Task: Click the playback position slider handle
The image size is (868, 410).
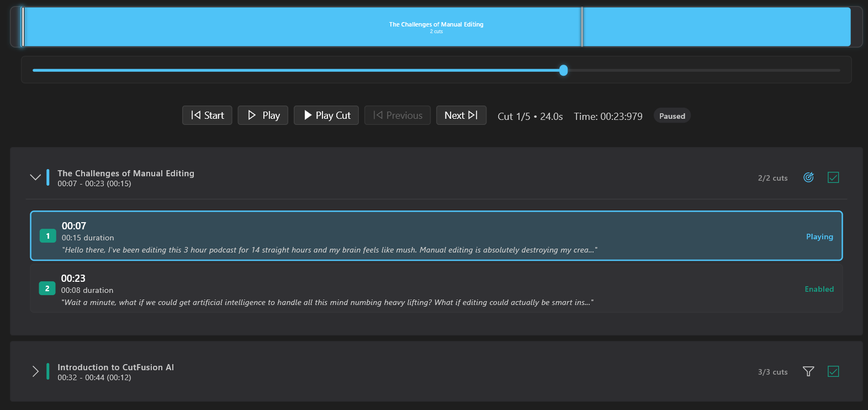Action: 563,70
